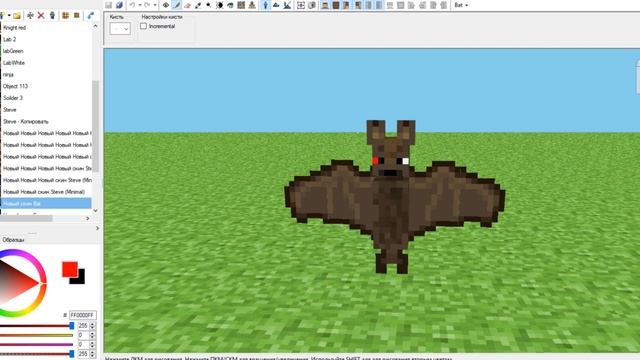The height and width of the screenshot is (360, 640).
Task: Click the alpha channel slider handle
Action: click(x=72, y=353)
